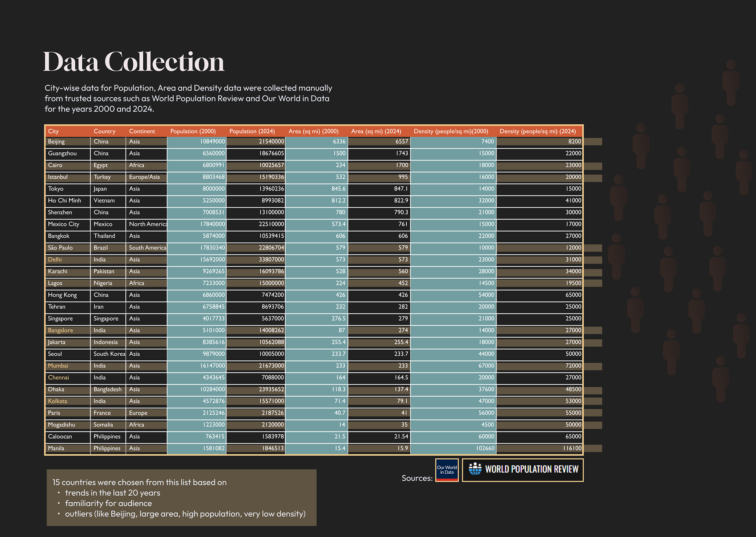The height and width of the screenshot is (537, 756).
Task: Select the City column header
Action: click(x=54, y=131)
